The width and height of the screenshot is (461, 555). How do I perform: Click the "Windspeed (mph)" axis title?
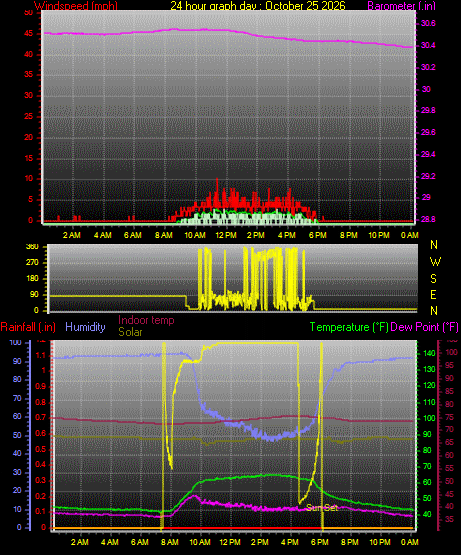click(x=76, y=6)
